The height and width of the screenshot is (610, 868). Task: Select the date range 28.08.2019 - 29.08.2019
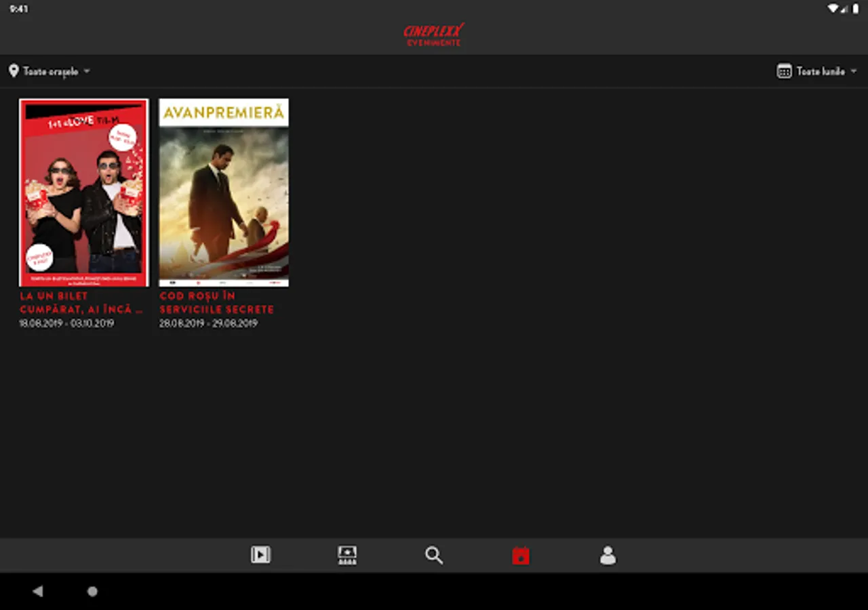(208, 323)
